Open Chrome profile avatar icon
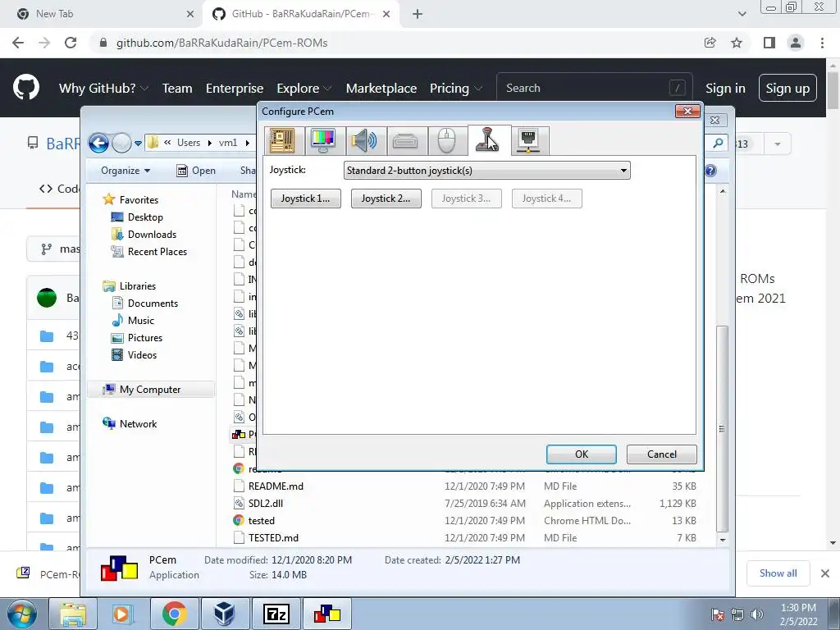The width and height of the screenshot is (840, 630). coord(796,43)
